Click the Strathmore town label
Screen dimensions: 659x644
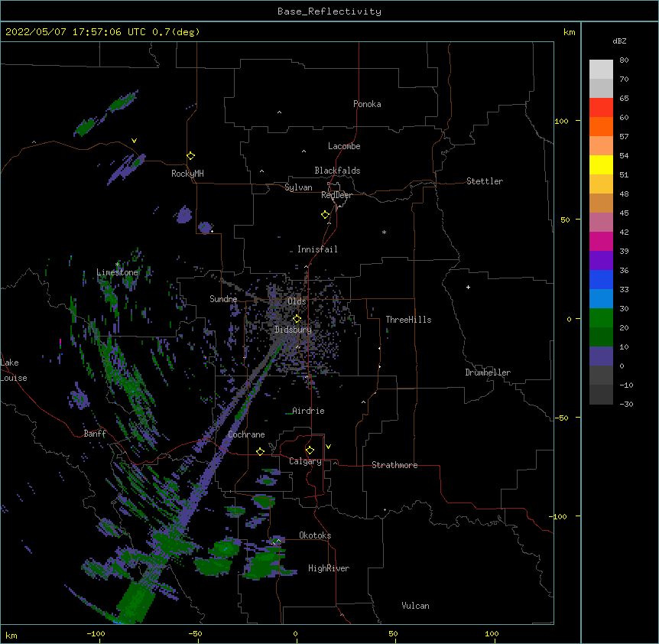[x=394, y=465]
